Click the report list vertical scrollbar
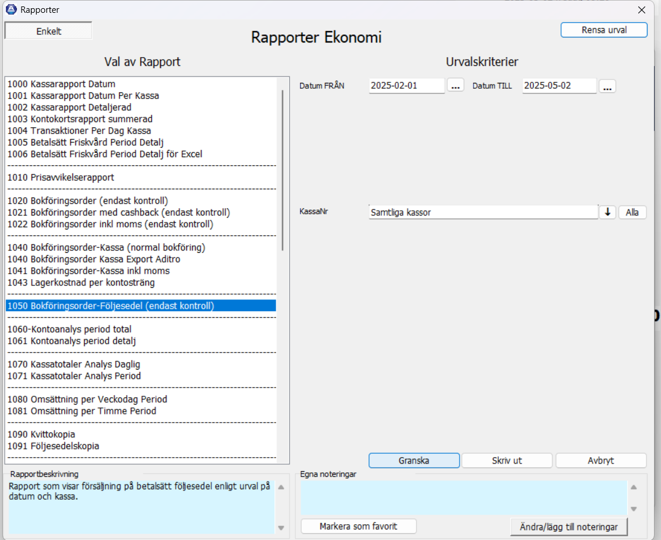The width and height of the screenshot is (661, 540). [x=282, y=170]
